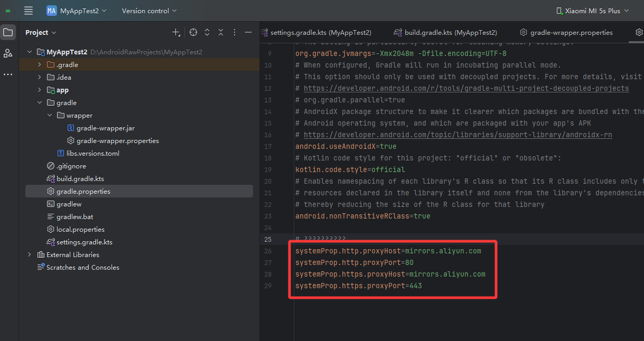Expand the app module folder
This screenshot has height=341, width=644.
pos(39,90)
